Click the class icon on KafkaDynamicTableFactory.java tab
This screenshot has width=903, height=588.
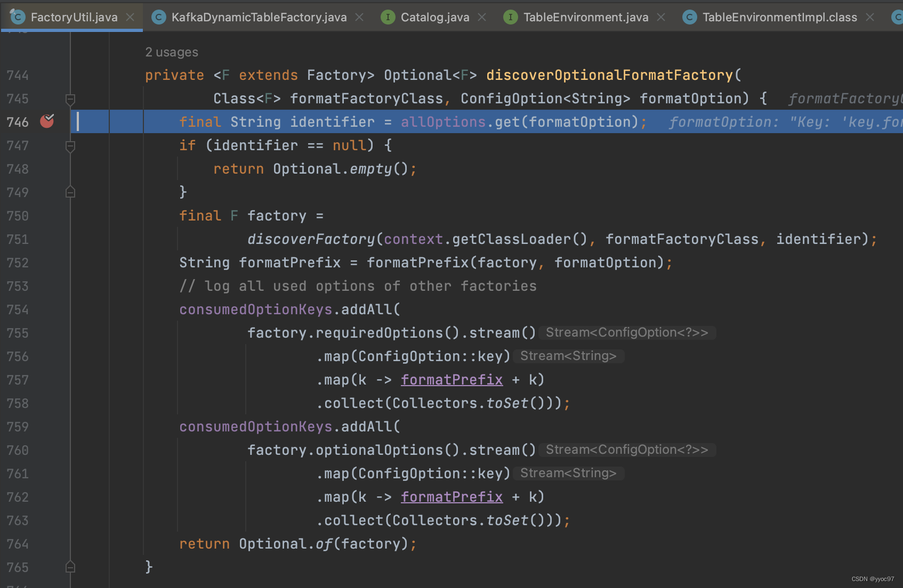158,17
